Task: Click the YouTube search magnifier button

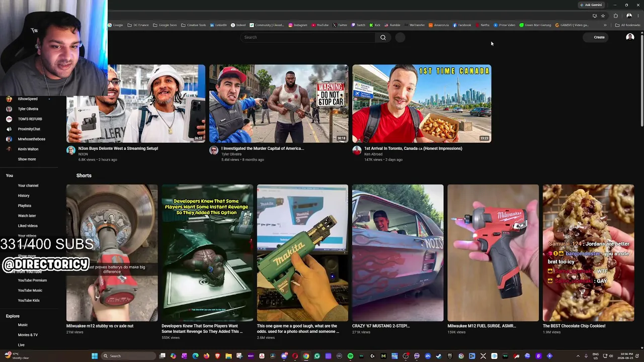Action: click(x=383, y=37)
